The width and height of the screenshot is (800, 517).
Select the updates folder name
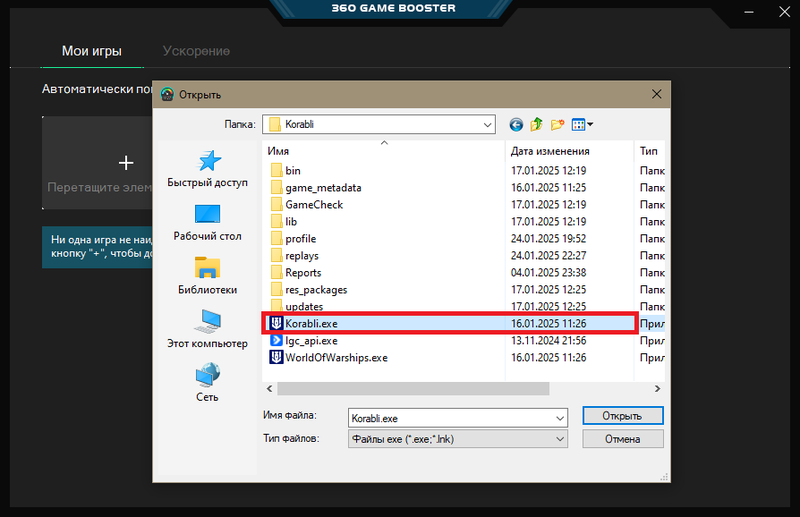[x=304, y=307]
